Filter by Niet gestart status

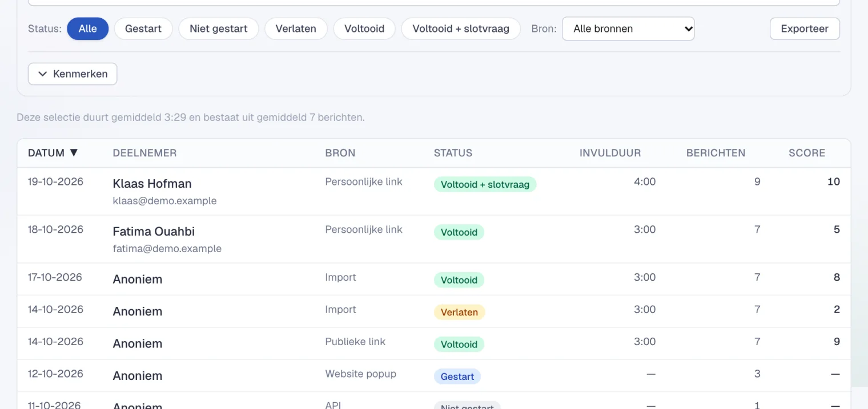click(219, 29)
